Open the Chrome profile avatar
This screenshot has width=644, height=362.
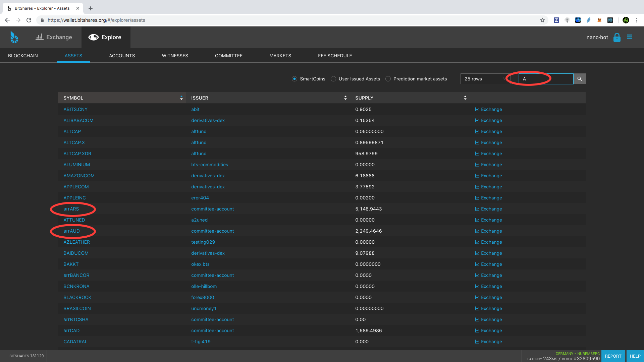(626, 20)
